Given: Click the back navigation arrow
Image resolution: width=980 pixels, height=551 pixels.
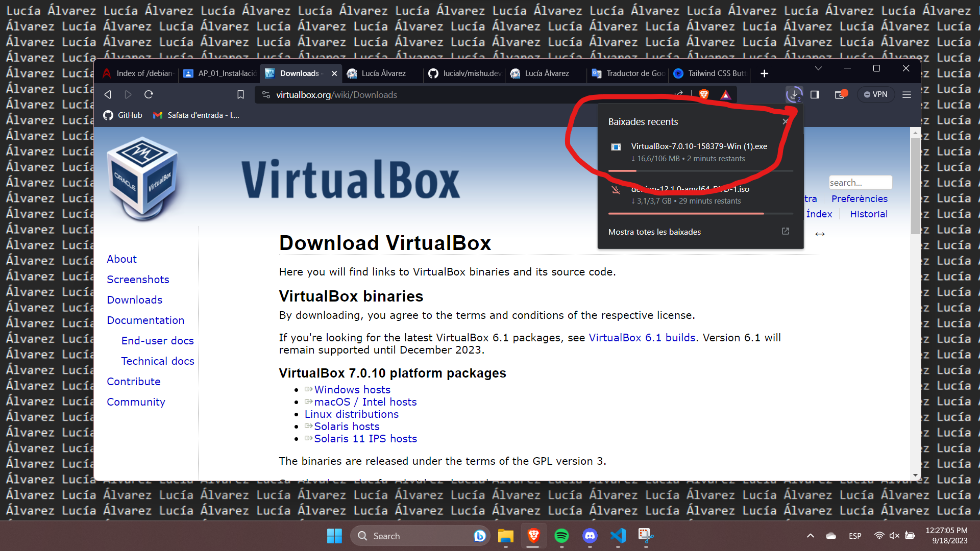Looking at the screenshot, I should [108, 94].
